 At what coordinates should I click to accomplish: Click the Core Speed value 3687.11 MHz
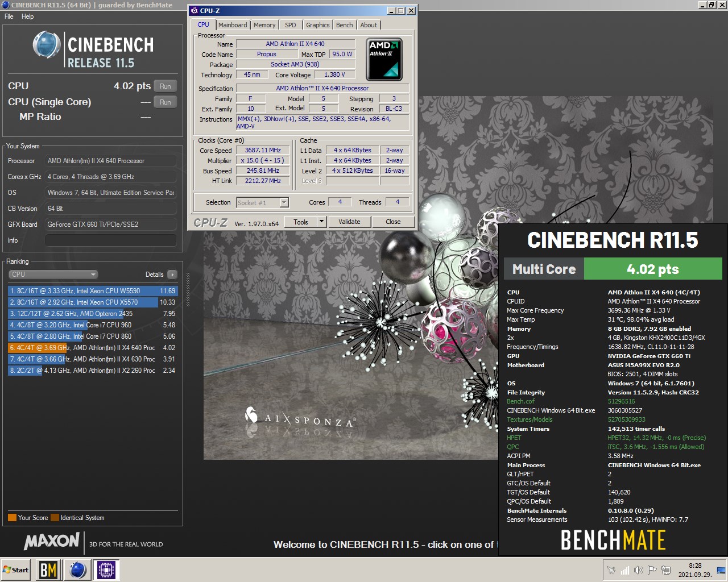pos(263,151)
